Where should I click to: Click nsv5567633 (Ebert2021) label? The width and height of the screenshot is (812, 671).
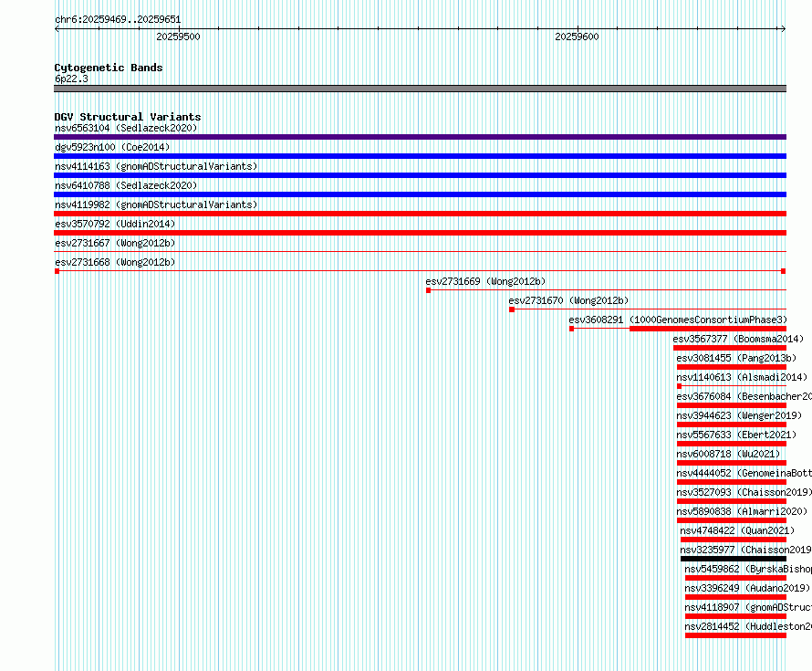[736, 435]
